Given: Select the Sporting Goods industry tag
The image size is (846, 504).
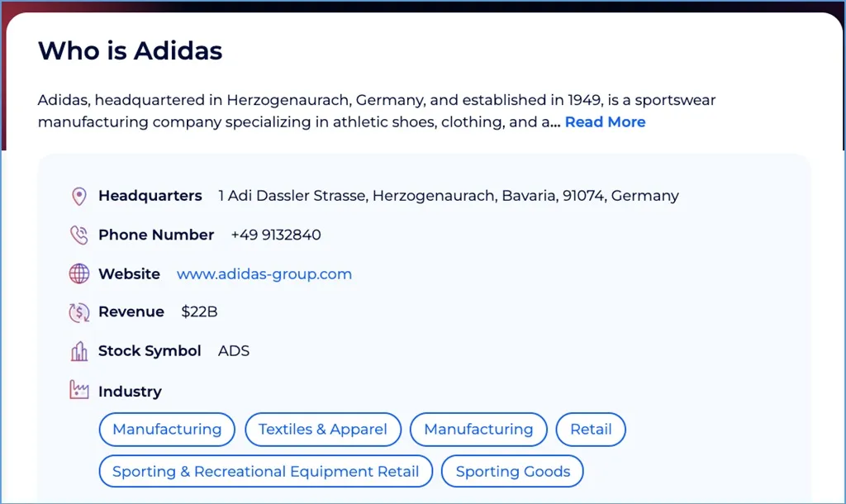Looking at the screenshot, I should tap(512, 471).
